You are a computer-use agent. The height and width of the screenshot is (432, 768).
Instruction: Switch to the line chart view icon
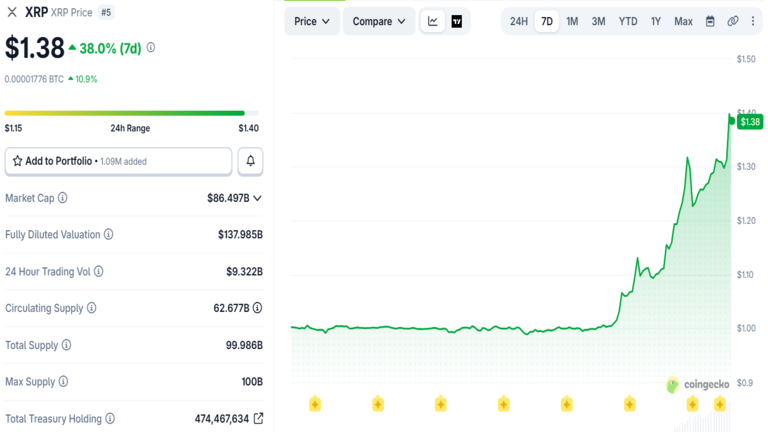[432, 21]
